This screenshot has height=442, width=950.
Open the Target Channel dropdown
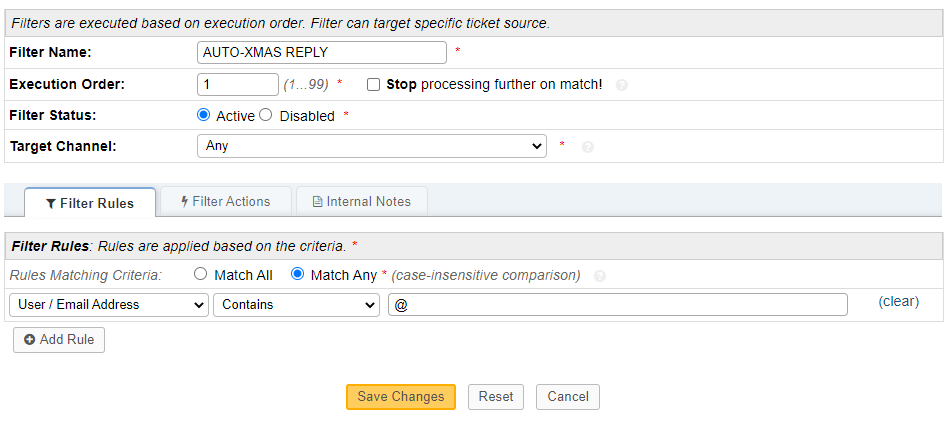click(372, 146)
